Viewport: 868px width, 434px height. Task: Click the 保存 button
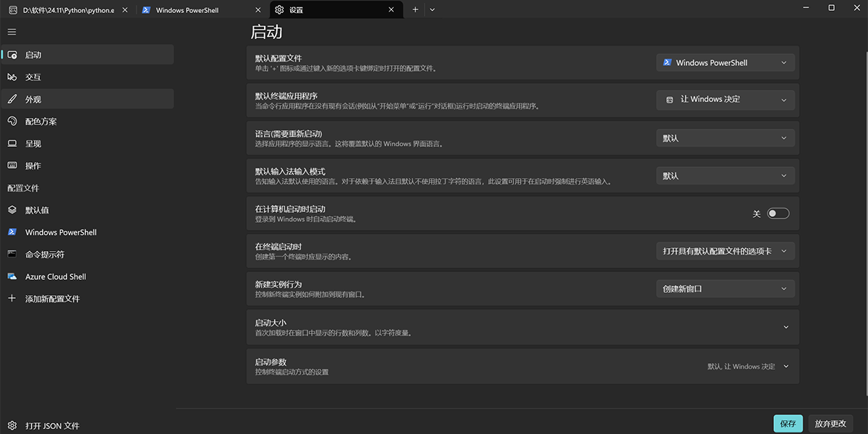click(x=787, y=423)
